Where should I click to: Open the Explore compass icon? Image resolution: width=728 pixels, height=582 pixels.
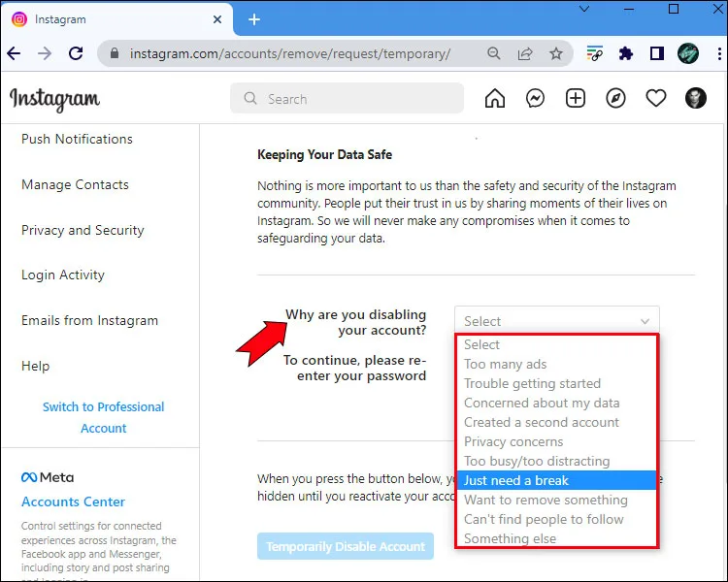click(615, 98)
